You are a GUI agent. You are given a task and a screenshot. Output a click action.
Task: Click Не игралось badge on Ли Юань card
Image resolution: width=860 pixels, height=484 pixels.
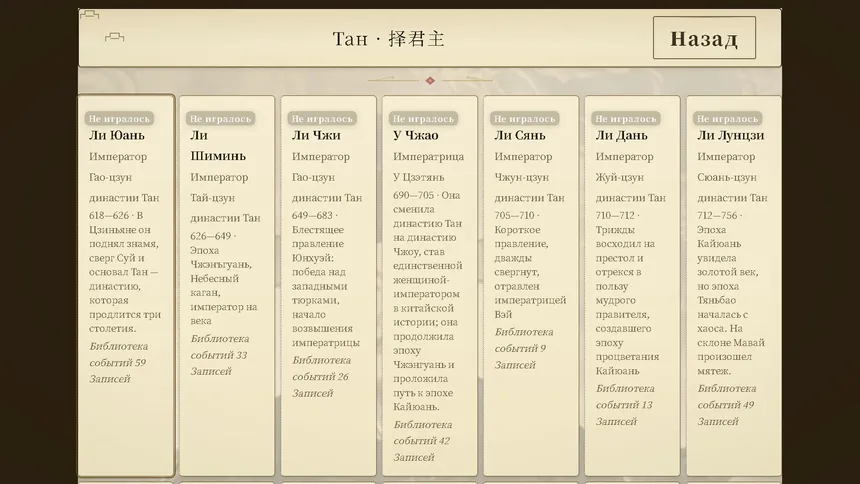[119, 119]
